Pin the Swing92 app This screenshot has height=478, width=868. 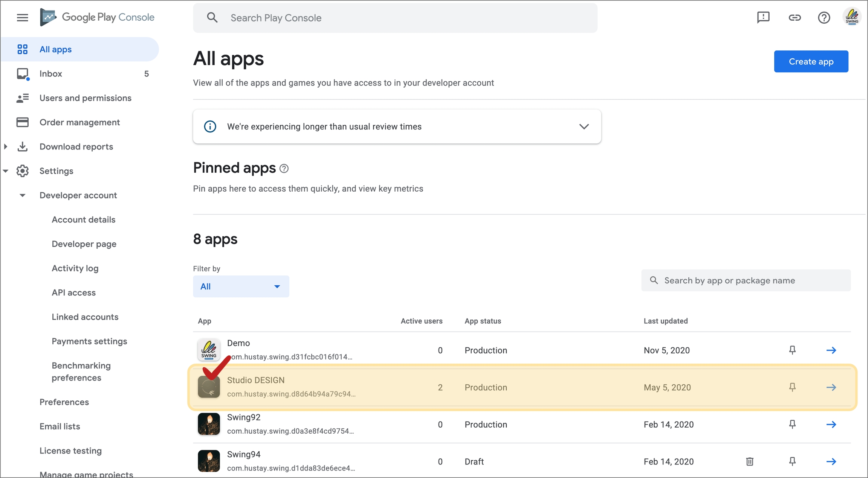[792, 425]
